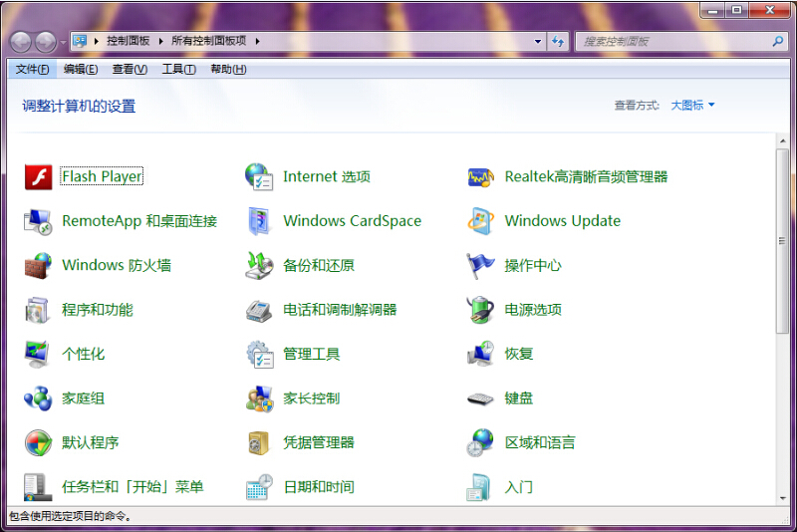Expand the 控制面板 breadcrumb arrow
The image size is (797, 532).
160,42
